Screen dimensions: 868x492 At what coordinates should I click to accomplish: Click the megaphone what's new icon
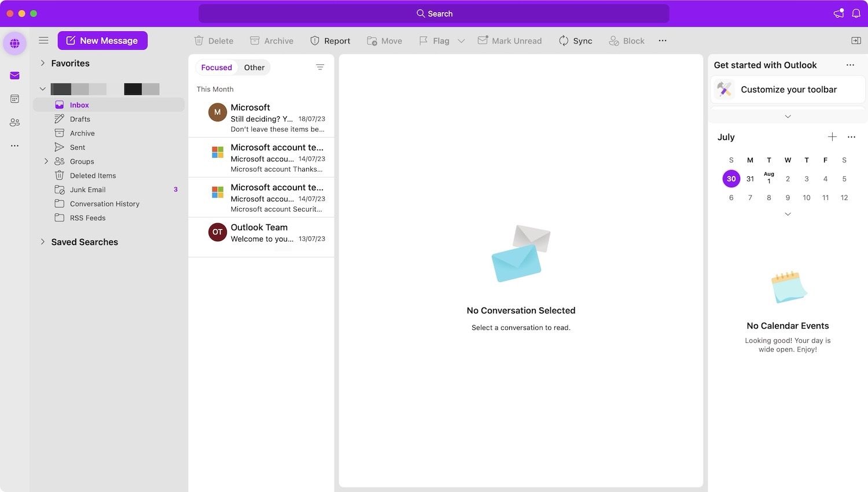[838, 13]
